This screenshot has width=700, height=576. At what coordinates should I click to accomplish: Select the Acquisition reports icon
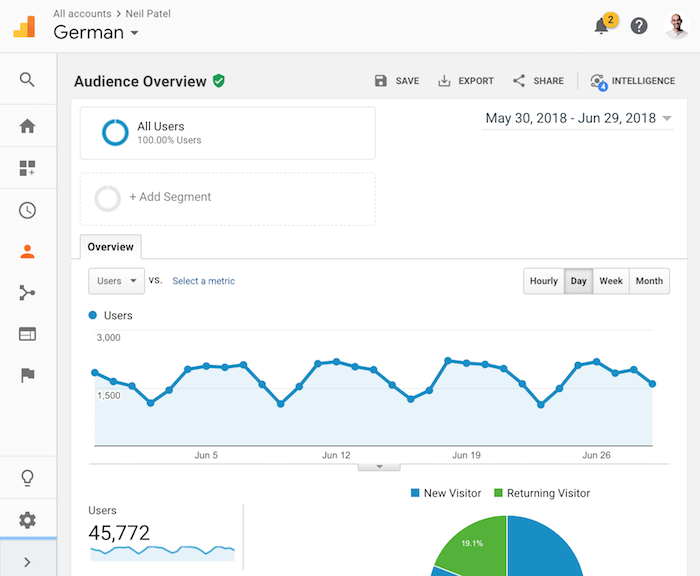click(27, 293)
